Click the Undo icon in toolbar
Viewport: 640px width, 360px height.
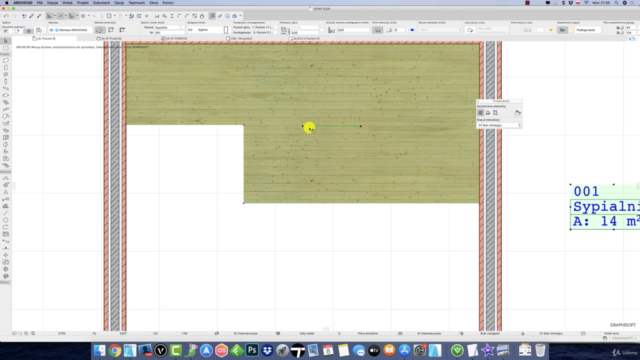[6, 16]
